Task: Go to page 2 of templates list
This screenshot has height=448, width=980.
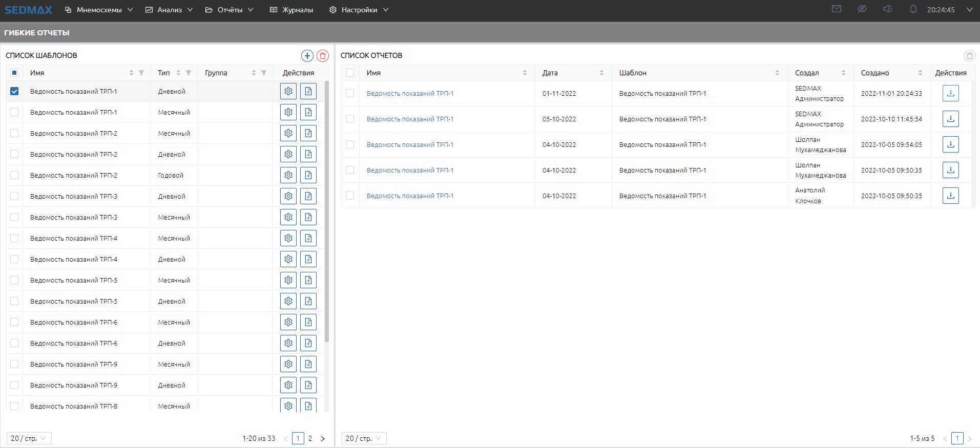Action: pyautogui.click(x=310, y=438)
